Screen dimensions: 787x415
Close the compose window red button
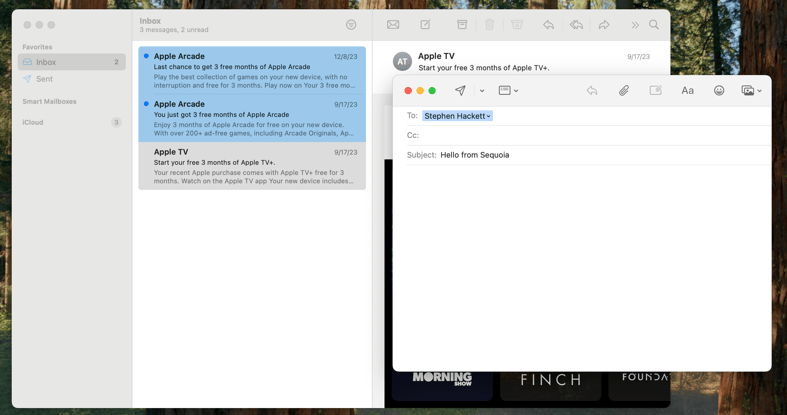pyautogui.click(x=408, y=90)
